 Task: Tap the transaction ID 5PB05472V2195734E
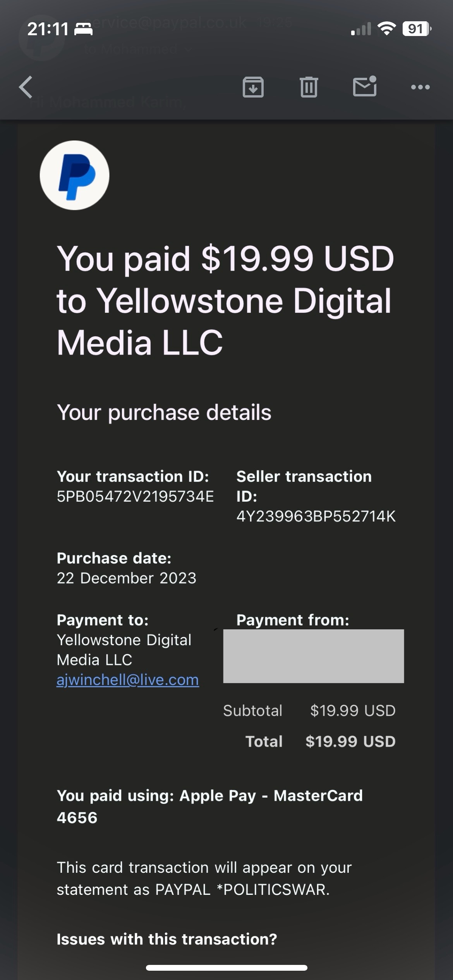pos(135,497)
